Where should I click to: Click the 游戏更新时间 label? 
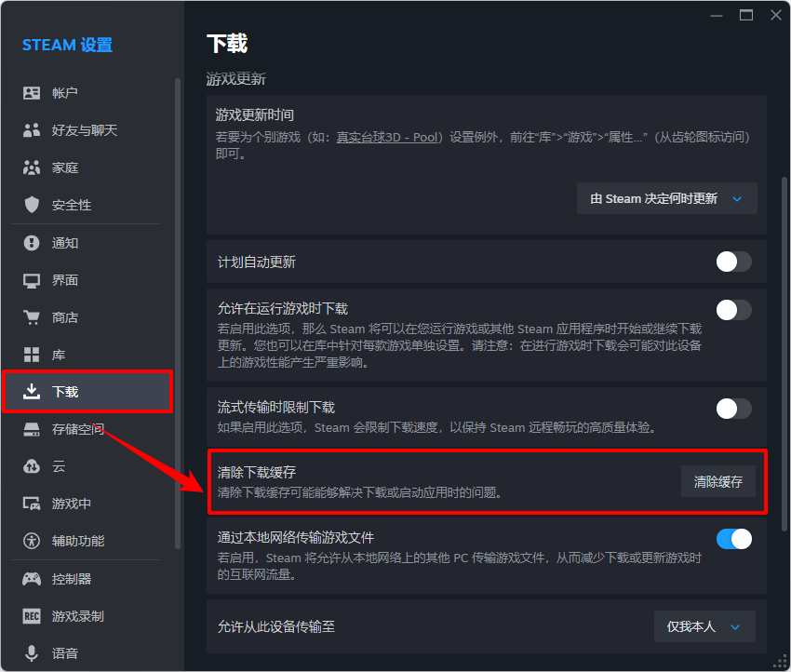pyautogui.click(x=255, y=115)
